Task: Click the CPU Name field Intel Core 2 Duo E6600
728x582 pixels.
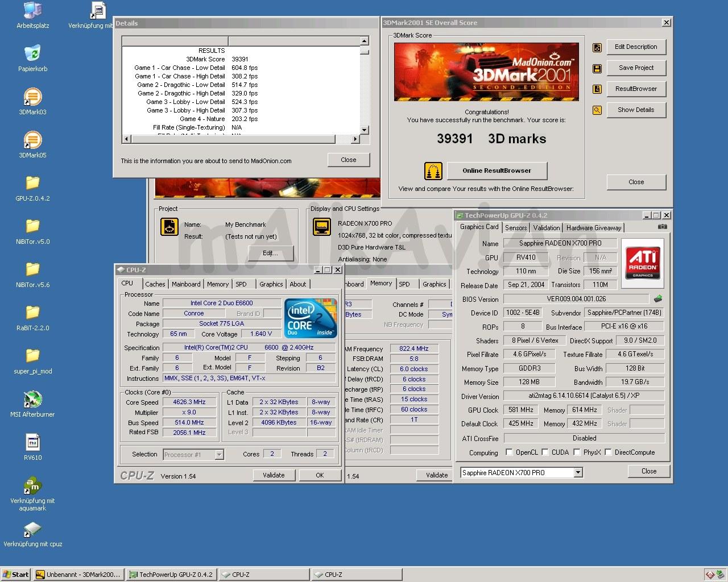Action: point(222,303)
